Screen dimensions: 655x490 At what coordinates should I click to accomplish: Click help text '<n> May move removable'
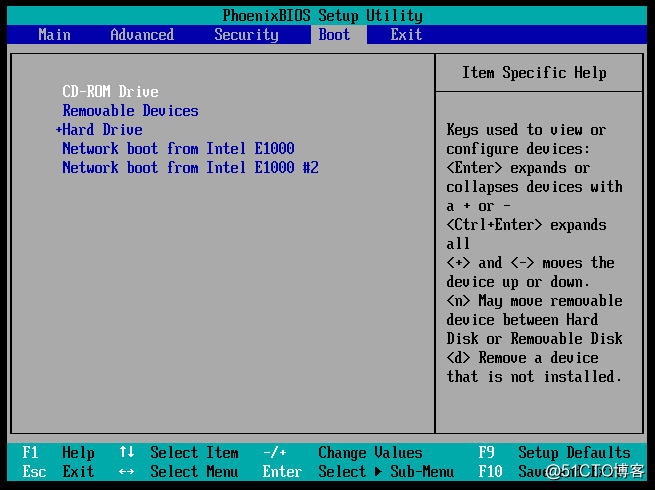[x=534, y=301]
